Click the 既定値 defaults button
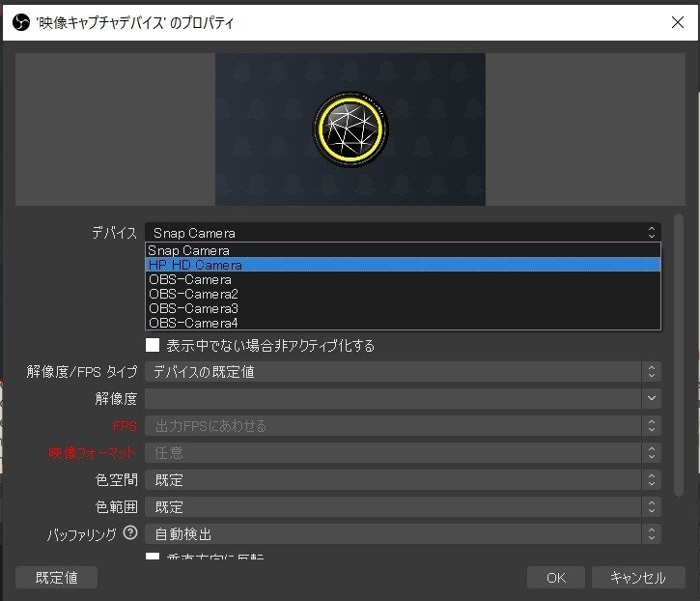 [x=56, y=577]
